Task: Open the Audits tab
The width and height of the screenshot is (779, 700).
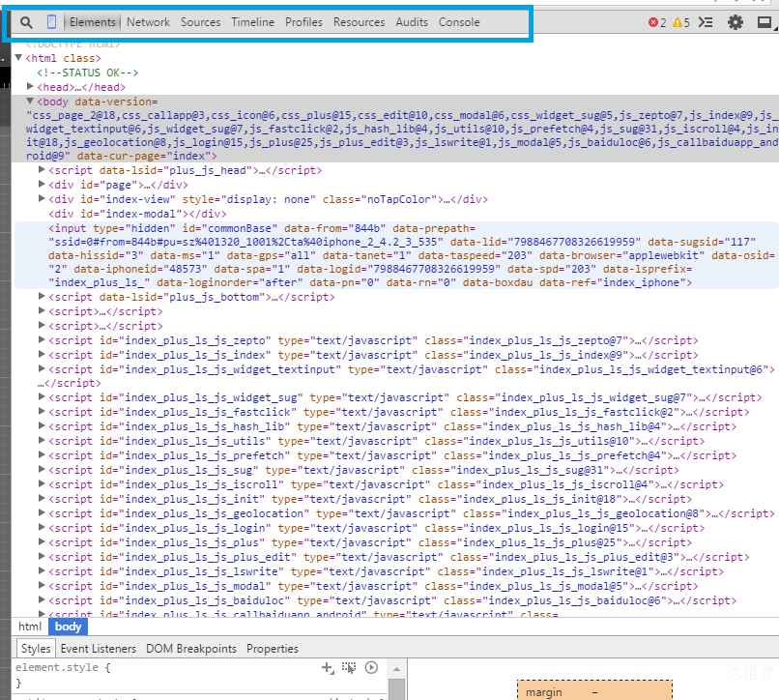Action: (412, 22)
